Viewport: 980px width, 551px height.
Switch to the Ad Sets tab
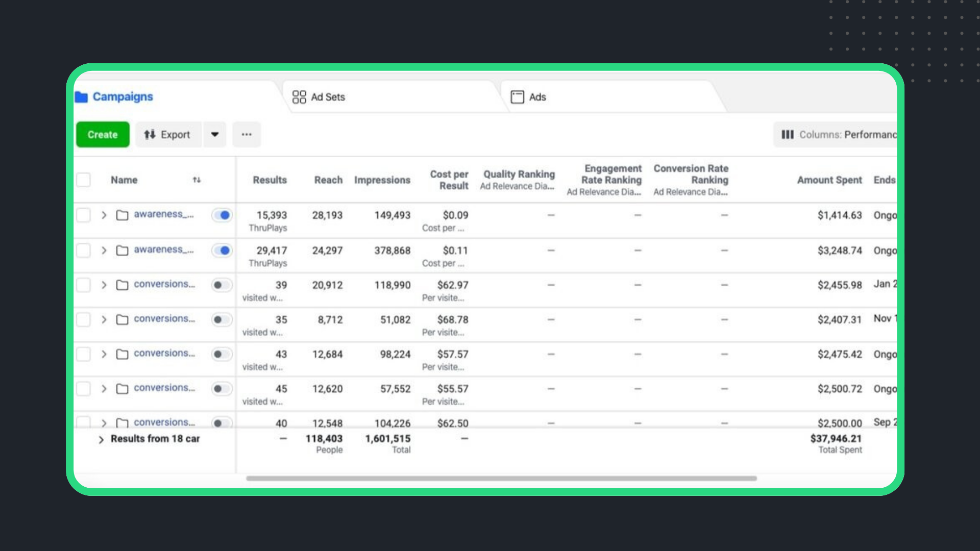point(328,97)
